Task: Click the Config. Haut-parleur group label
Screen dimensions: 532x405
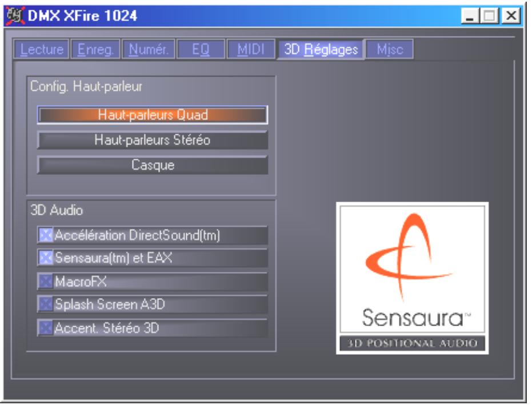Action: coord(86,86)
